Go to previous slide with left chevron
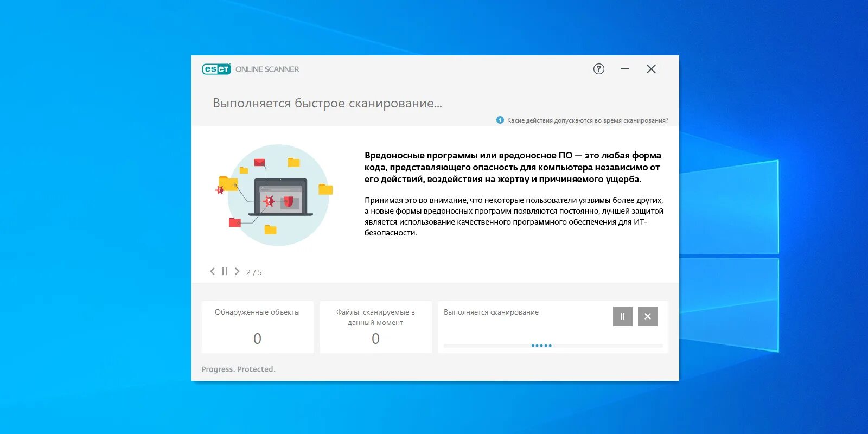Viewport: 868px width, 434px height. point(213,271)
